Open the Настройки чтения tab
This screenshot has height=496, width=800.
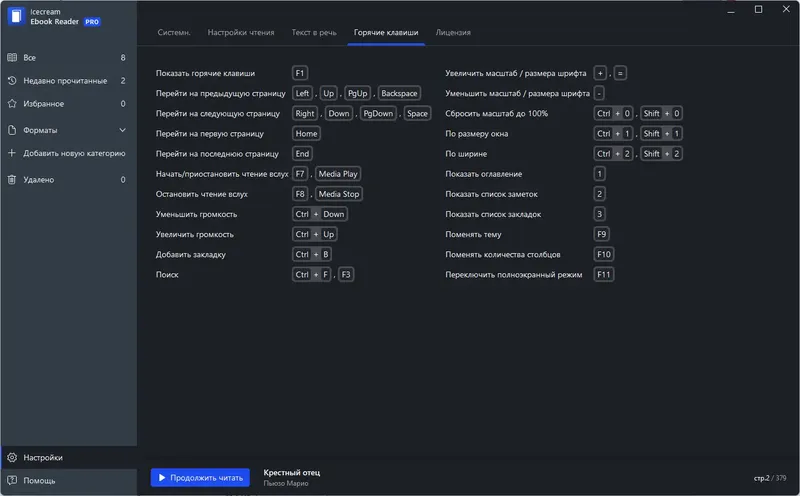pos(241,33)
